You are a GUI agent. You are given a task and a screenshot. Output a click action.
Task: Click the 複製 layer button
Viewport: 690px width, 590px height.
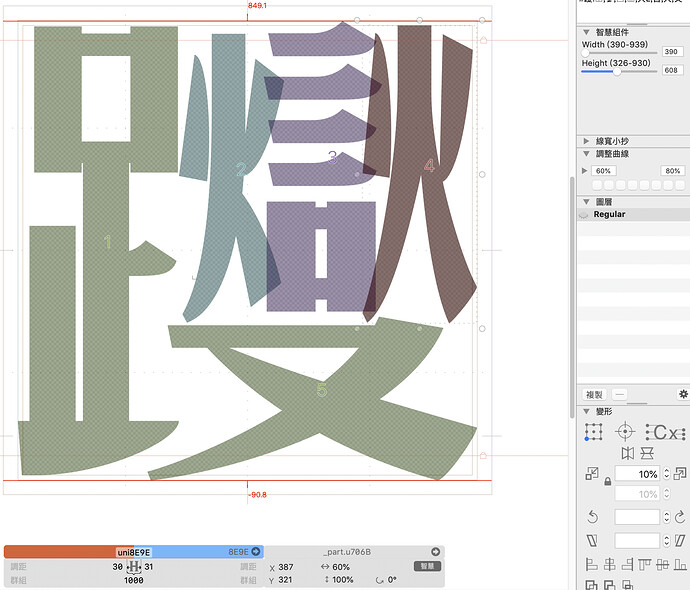594,394
